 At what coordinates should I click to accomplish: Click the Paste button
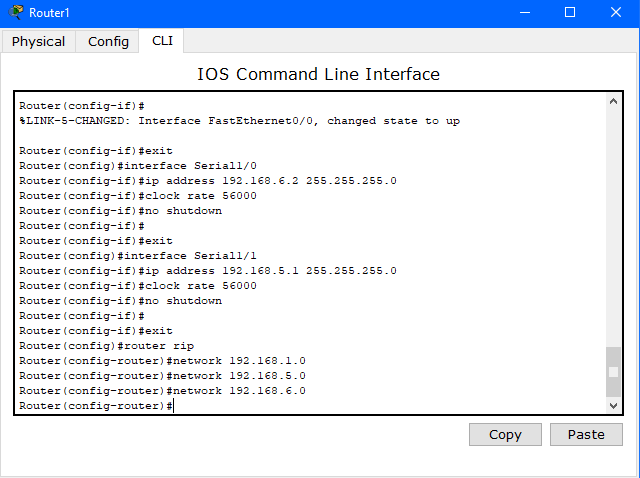(x=586, y=434)
